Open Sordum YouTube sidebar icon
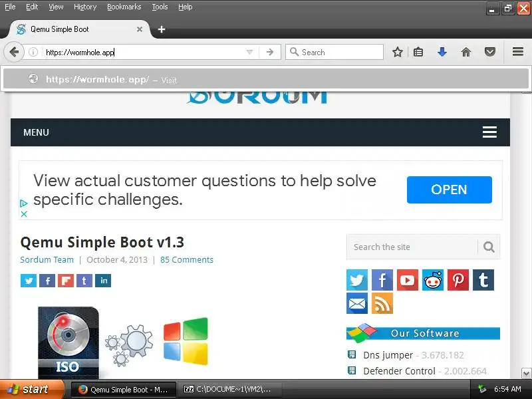532x399 pixels. click(x=408, y=280)
